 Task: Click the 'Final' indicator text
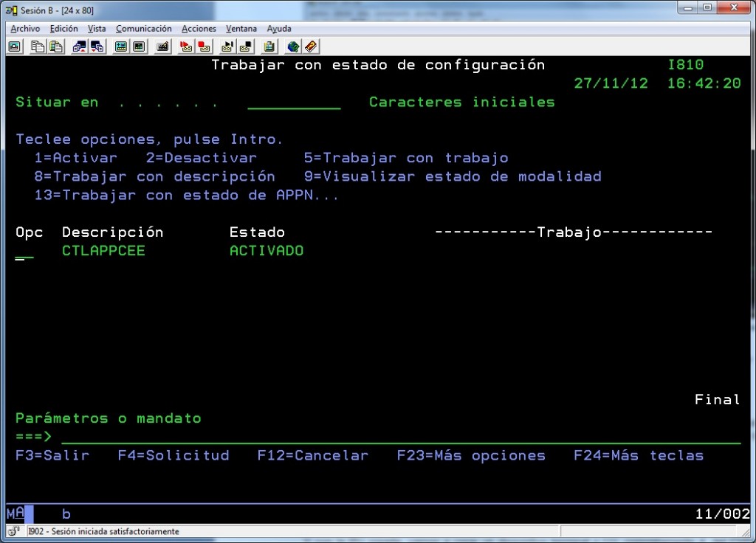(718, 399)
